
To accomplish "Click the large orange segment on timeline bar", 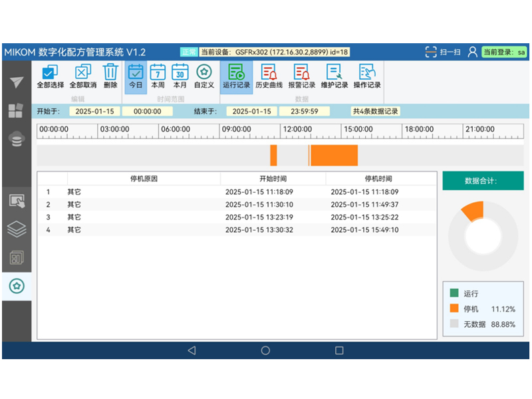I will click(x=334, y=155).
